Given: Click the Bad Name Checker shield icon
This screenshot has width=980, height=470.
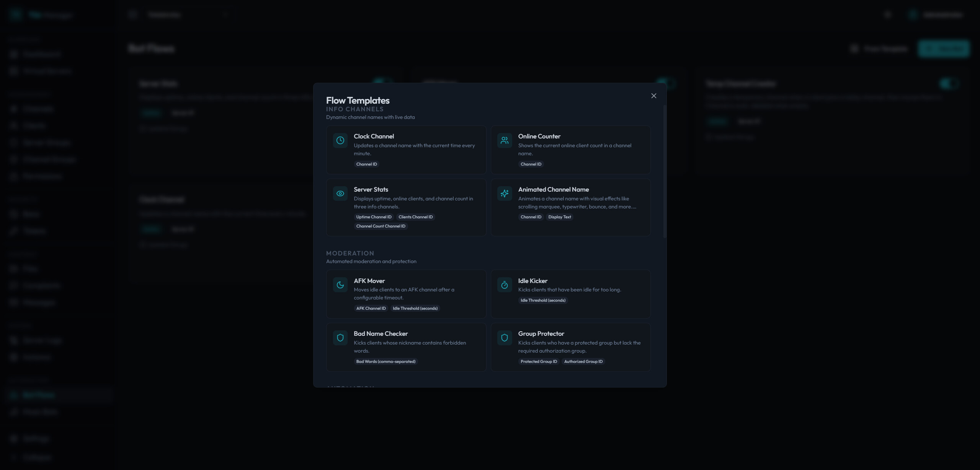Looking at the screenshot, I should click(x=340, y=338).
